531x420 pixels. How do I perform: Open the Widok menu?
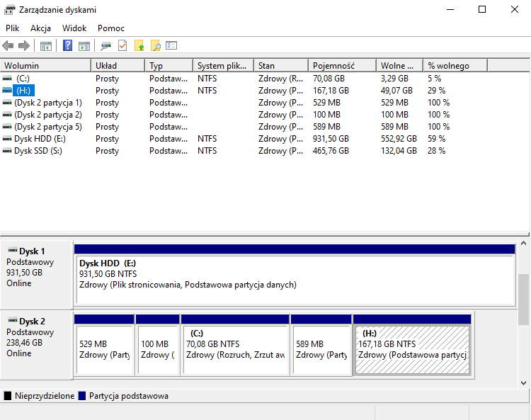(x=74, y=28)
